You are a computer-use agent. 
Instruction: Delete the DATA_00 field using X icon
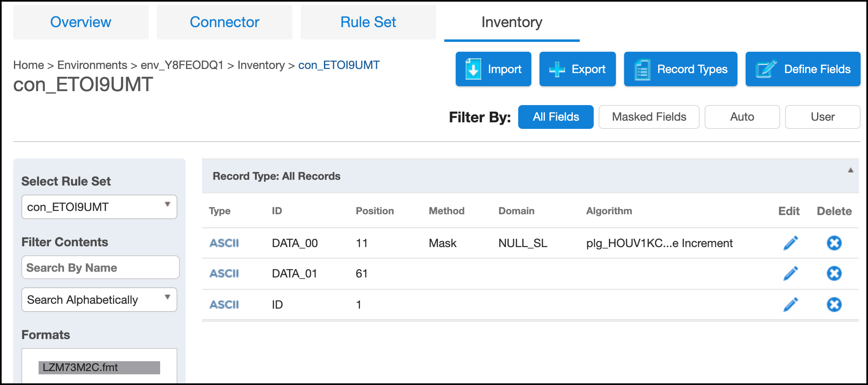coord(834,243)
